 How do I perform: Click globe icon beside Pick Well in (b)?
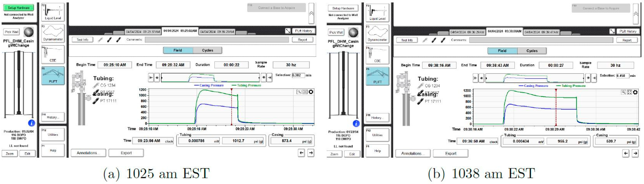pyautogui.click(x=353, y=32)
